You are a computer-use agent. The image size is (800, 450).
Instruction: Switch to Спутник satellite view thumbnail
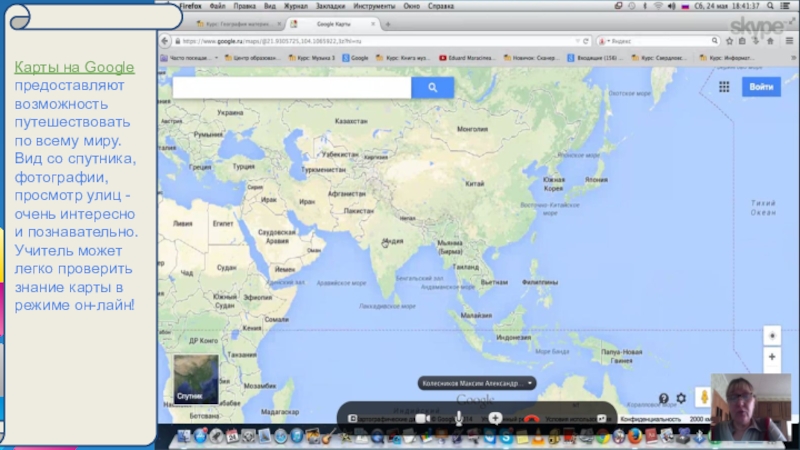tap(196, 379)
